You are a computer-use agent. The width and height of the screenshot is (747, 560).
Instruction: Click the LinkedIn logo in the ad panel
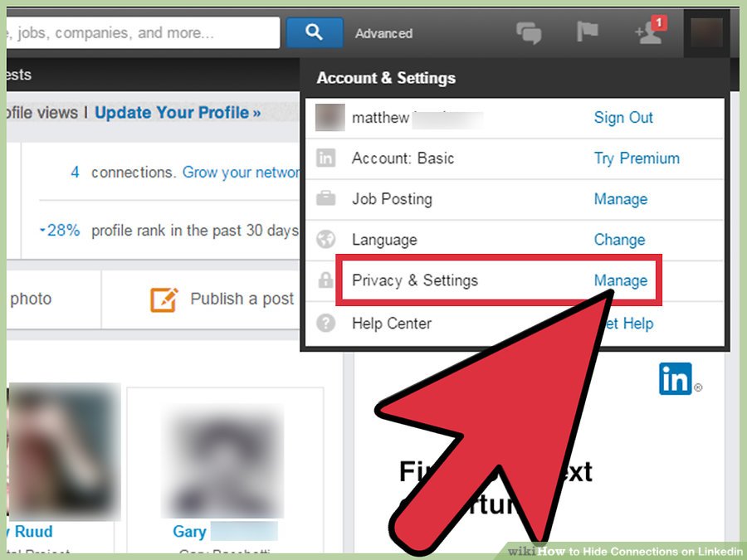click(x=675, y=378)
